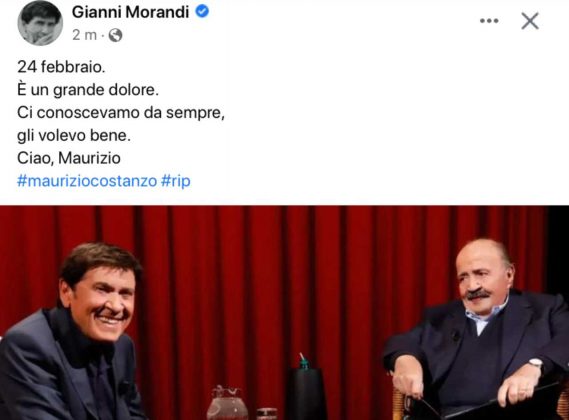Click the wristwatch on the seated man

point(535,362)
